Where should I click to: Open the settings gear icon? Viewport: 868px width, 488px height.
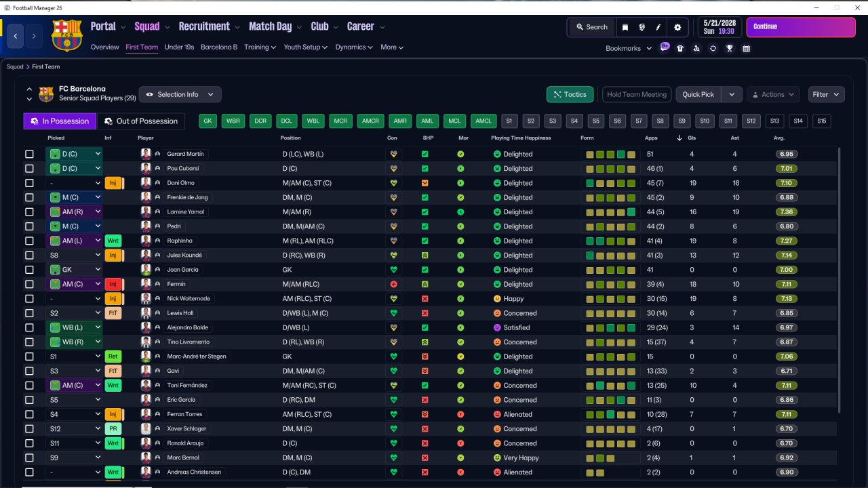[x=677, y=27]
